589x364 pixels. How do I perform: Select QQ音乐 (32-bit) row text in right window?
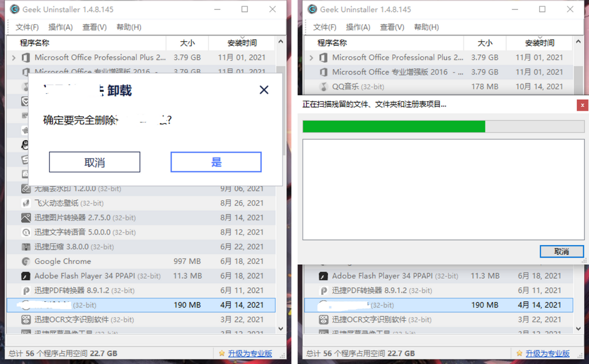tap(358, 87)
